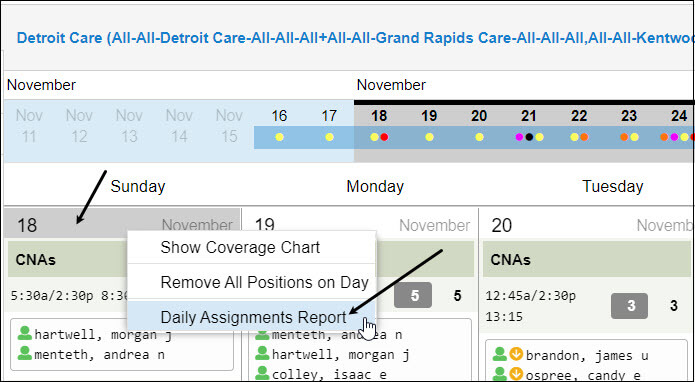Screen dimensions: 695x382
Task: Open the Detroit Care schedule title link
Action: [355, 38]
